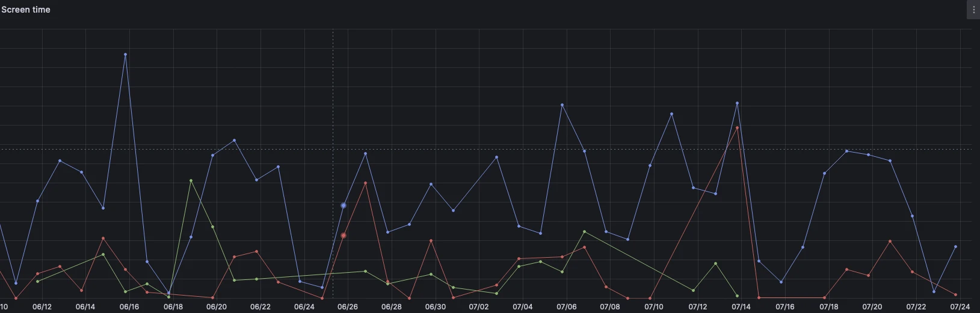Click the 06/16 date axis label

point(129,306)
